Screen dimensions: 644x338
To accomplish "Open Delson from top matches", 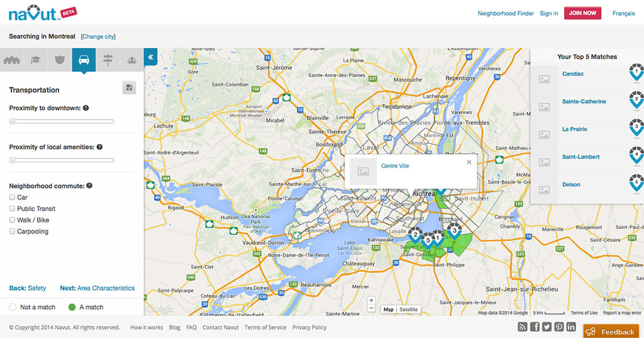I will [571, 184].
